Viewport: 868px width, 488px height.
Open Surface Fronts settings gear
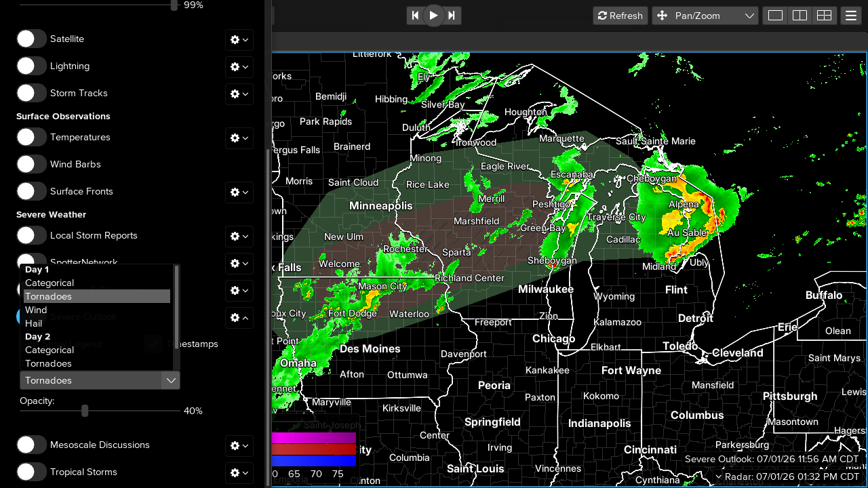click(x=239, y=192)
